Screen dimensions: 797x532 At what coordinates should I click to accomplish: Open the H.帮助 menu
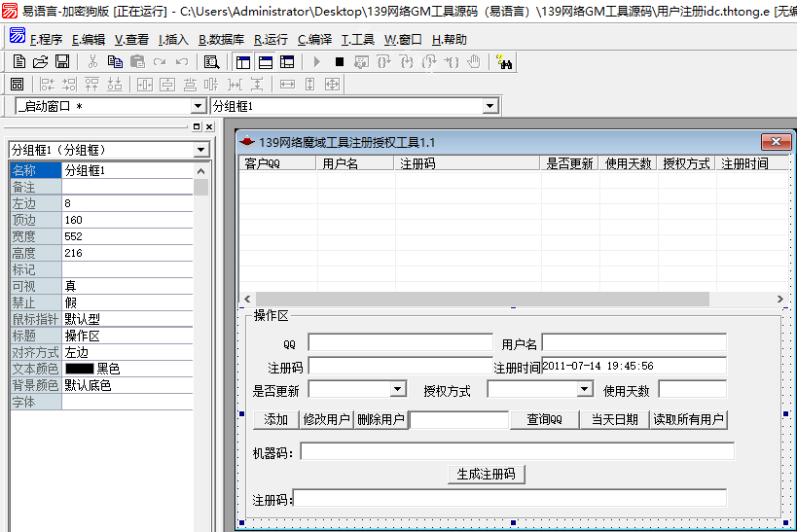(450, 40)
